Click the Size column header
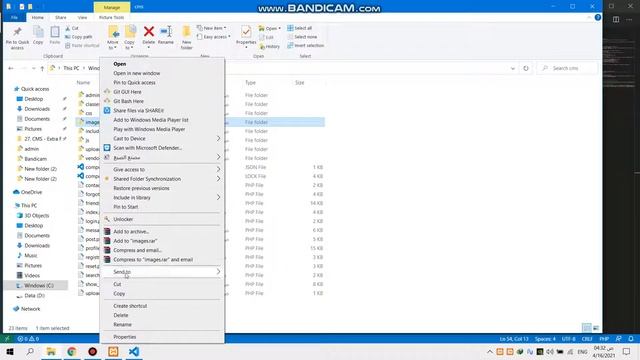The width and height of the screenshot is (640, 360). (300, 83)
